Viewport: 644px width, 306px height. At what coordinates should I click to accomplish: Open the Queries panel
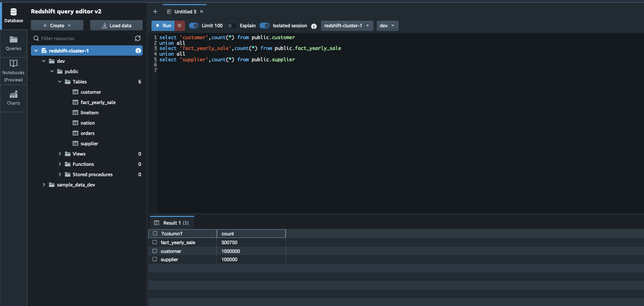pyautogui.click(x=13, y=42)
